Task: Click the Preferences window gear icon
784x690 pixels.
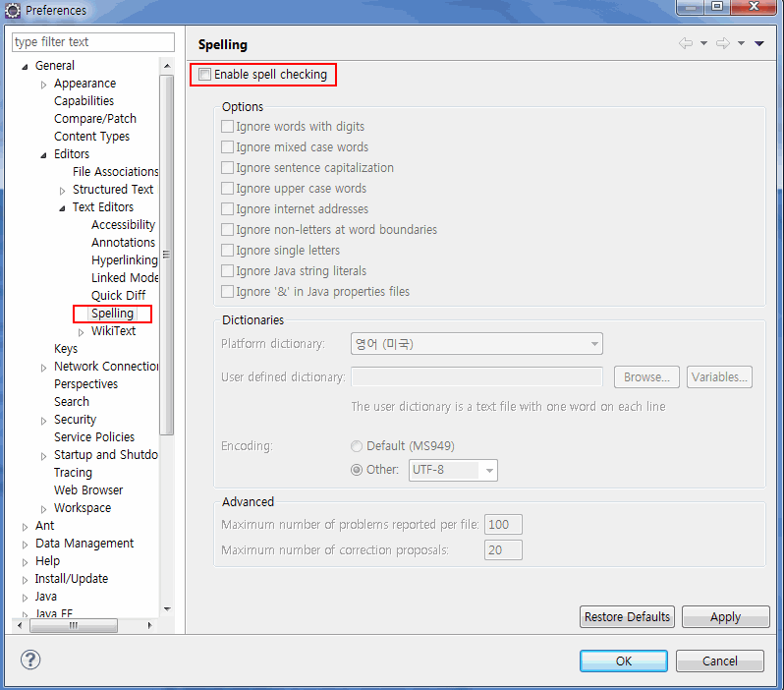Action: coord(13,10)
